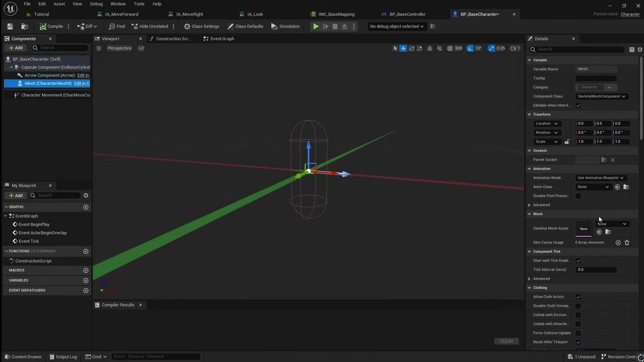Image resolution: width=644 pixels, height=362 pixels.
Task: Click the surface snapping icon
Action: click(x=440, y=48)
